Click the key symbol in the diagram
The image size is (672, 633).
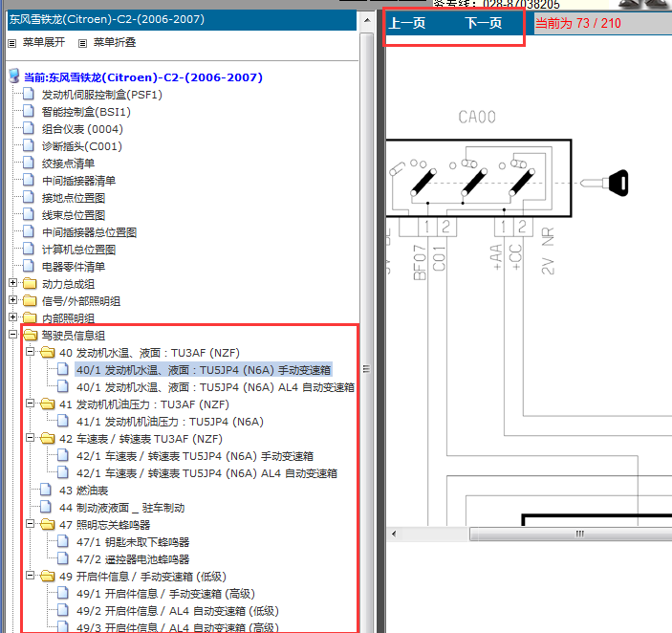coord(605,183)
